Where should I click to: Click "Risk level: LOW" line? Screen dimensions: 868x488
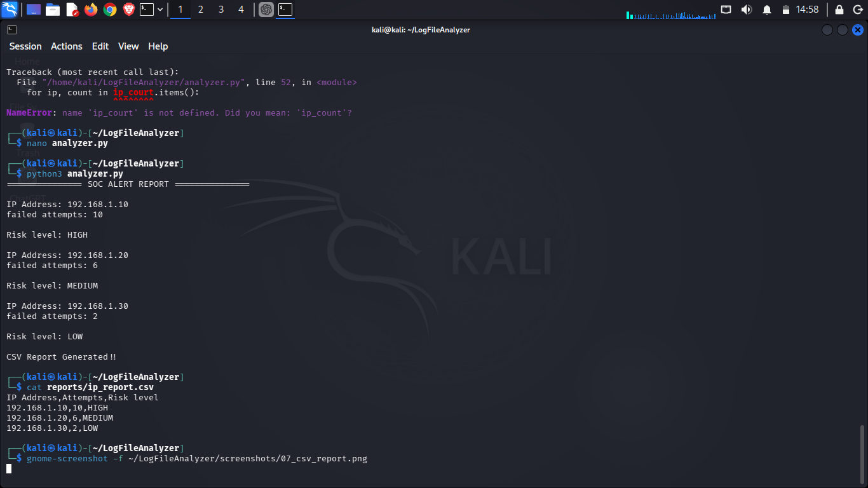click(44, 337)
